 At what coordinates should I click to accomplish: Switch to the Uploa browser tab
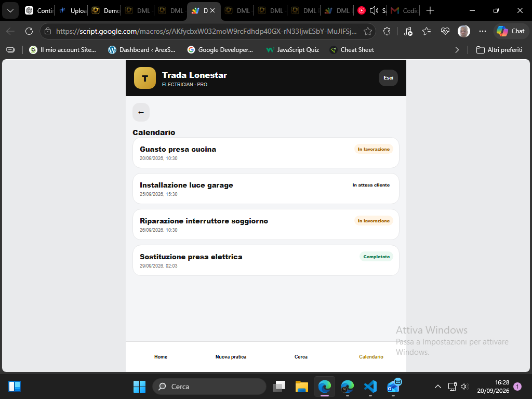pyautogui.click(x=72, y=11)
